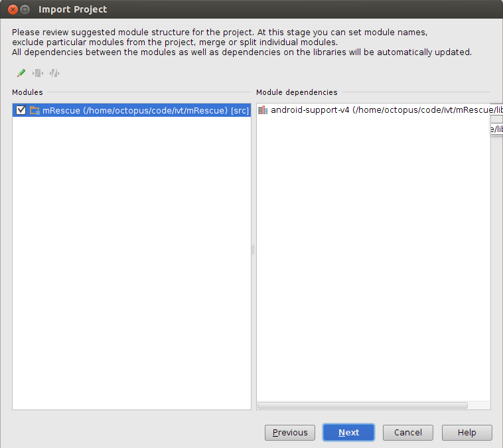The height and width of the screenshot is (448, 503).
Task: Select android-support-v4 dependency entry
Action: coord(374,110)
